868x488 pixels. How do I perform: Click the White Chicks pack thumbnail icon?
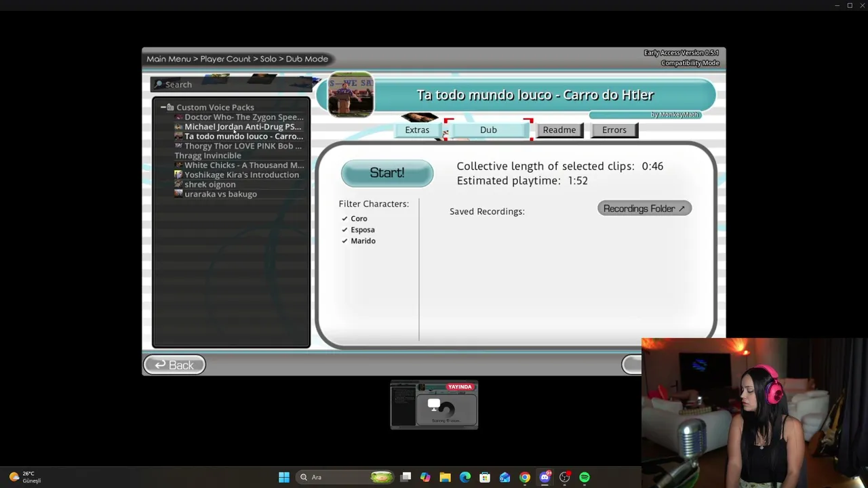pyautogui.click(x=178, y=165)
